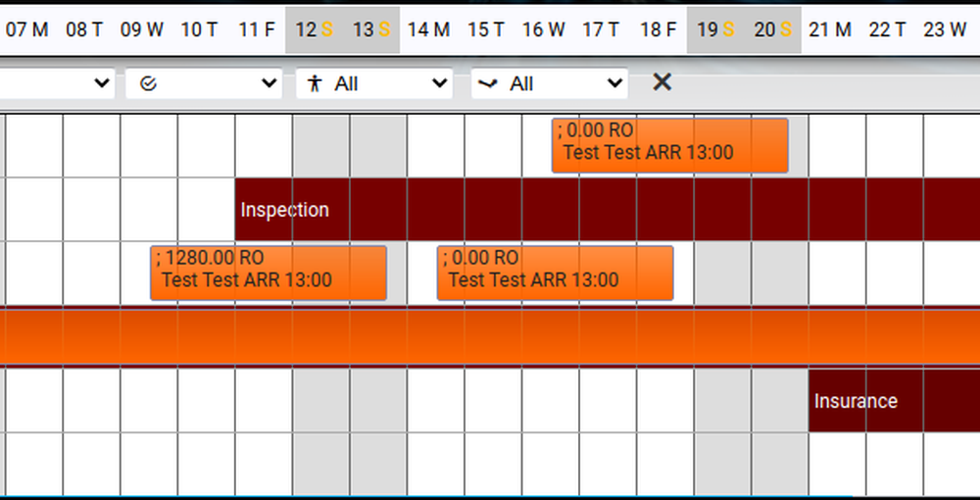
Task: Click the person icon in the filter
Action: click(x=315, y=83)
